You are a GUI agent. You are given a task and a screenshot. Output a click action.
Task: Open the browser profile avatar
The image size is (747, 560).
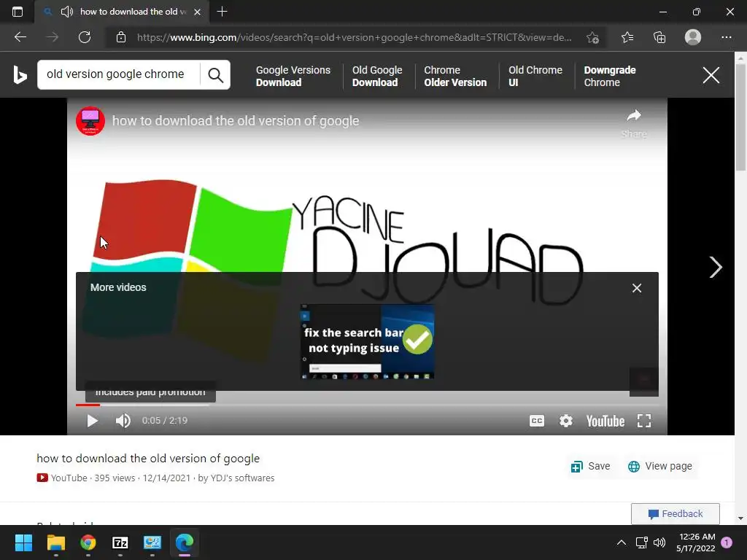(693, 37)
